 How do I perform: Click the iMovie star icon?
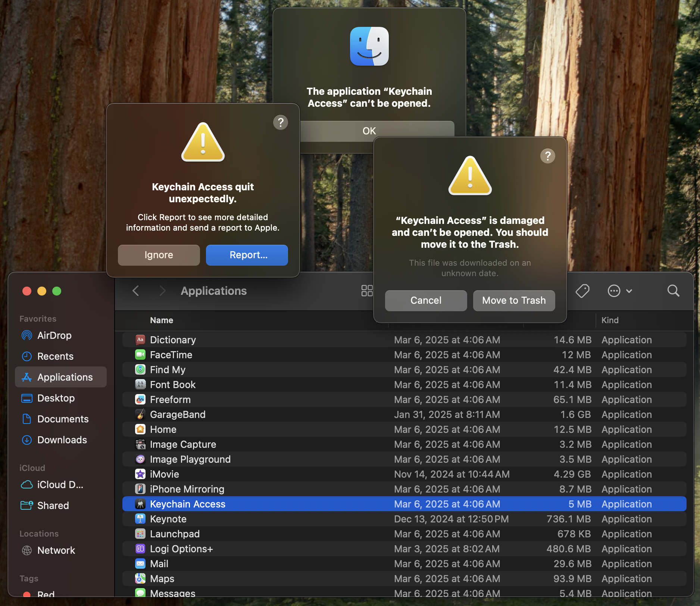pyautogui.click(x=140, y=474)
